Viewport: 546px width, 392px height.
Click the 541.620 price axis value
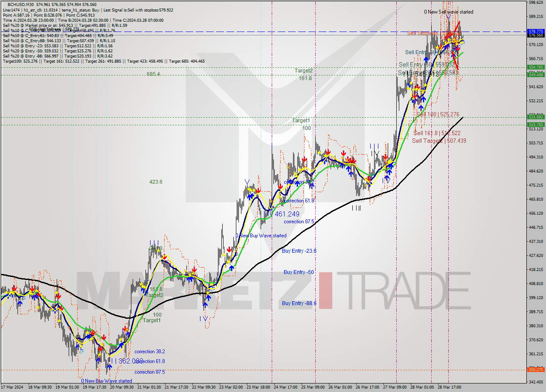pyautogui.click(x=536, y=87)
